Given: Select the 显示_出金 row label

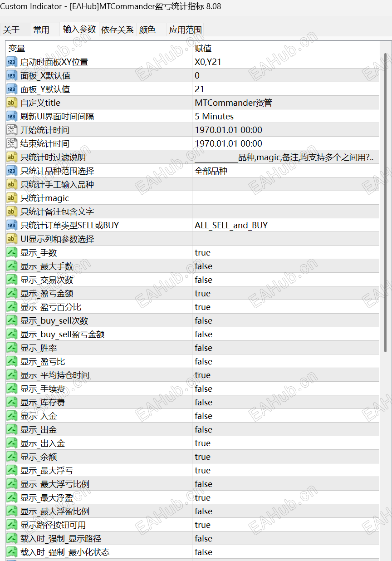Looking at the screenshot, I should click(x=39, y=429).
